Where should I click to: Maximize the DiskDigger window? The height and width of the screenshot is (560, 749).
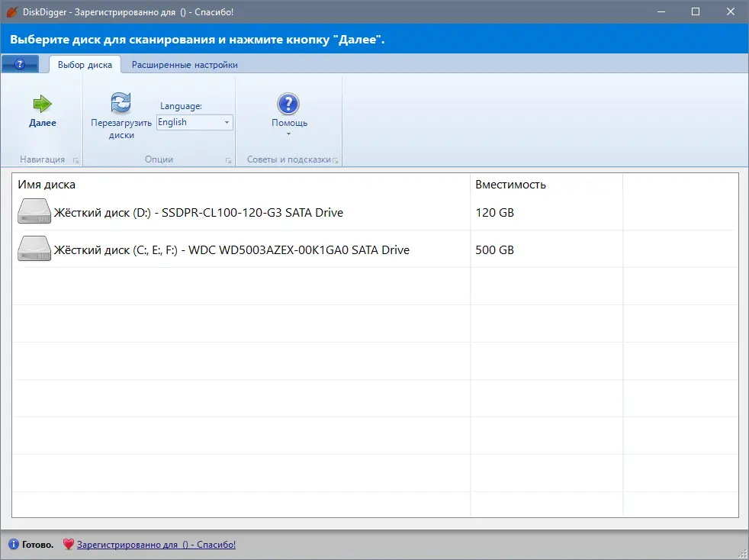(x=696, y=11)
